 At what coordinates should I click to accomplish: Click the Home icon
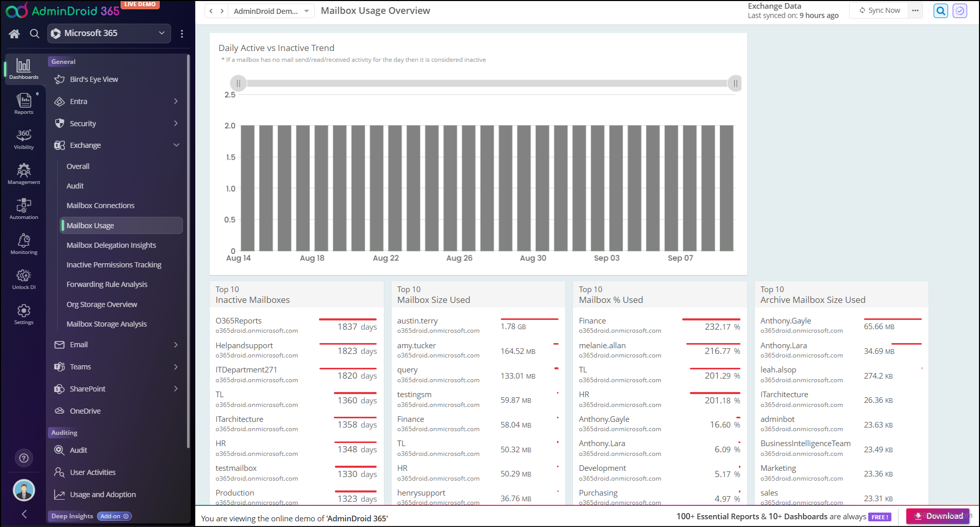14,33
